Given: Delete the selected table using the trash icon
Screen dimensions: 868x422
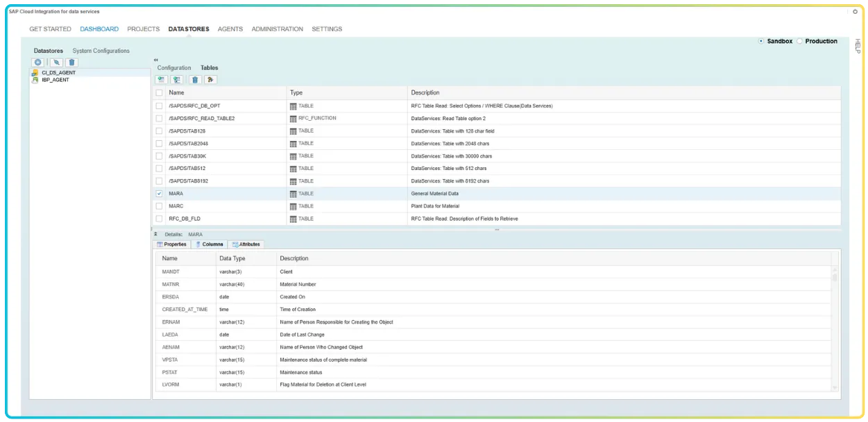Looking at the screenshot, I should coord(195,79).
